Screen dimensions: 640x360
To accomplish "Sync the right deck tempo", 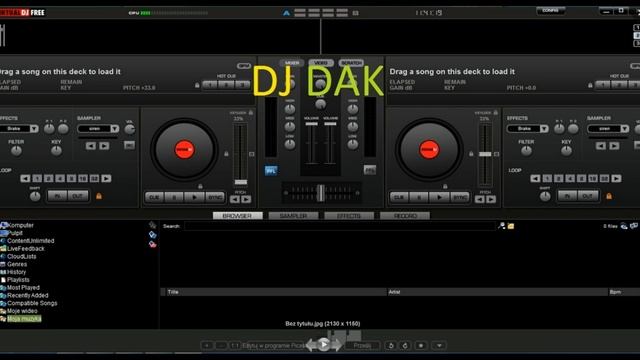I will 460,197.
